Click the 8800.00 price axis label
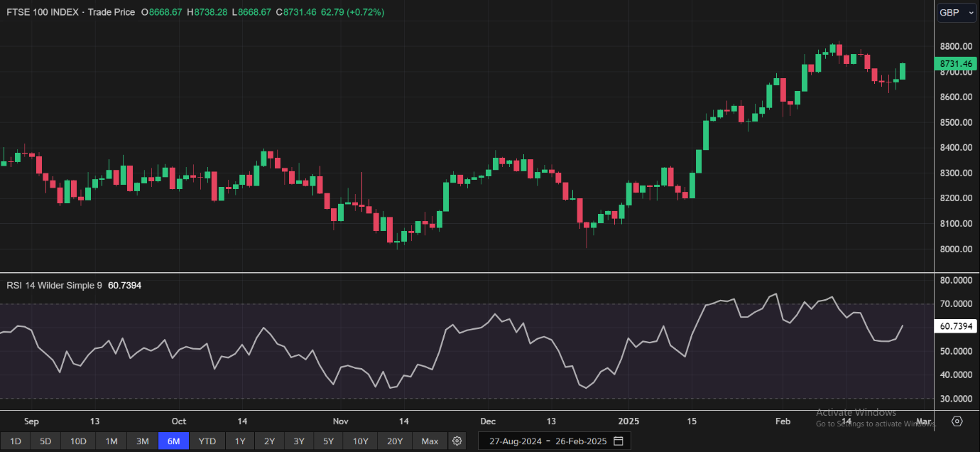This screenshot has width=980, height=452. [955, 46]
